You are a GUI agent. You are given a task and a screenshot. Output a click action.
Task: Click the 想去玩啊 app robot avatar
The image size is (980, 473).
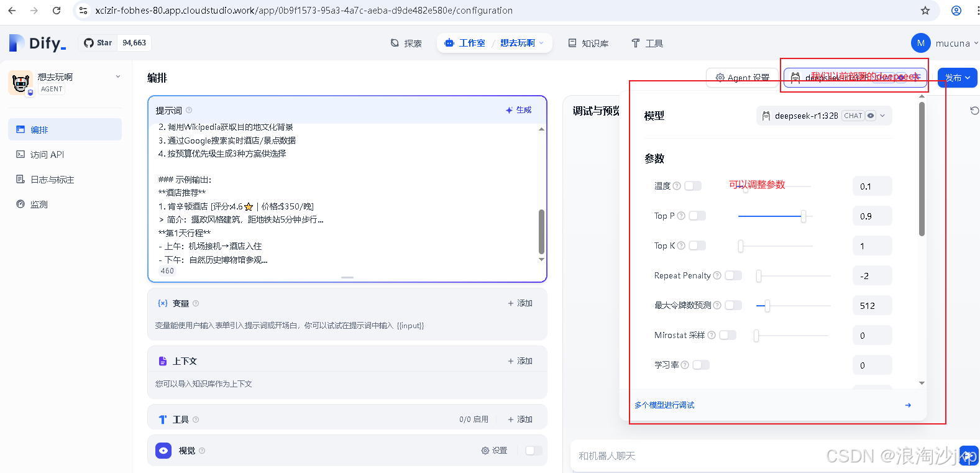click(21, 83)
